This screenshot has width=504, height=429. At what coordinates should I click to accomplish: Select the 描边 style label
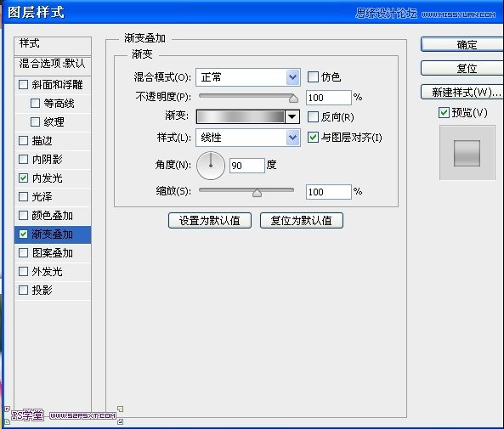(42, 140)
